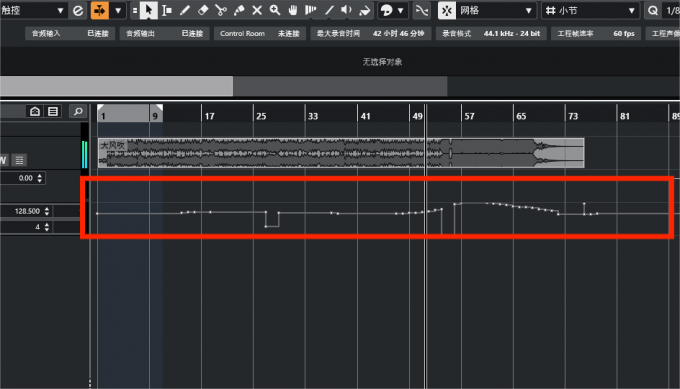Open the 1/8 quantize preset field

click(x=672, y=10)
